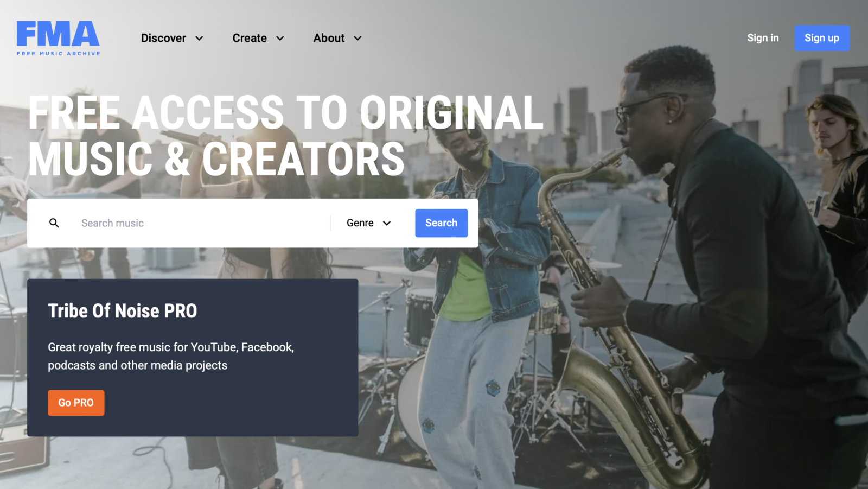Click the FMA Free Music Archive logo

(58, 38)
